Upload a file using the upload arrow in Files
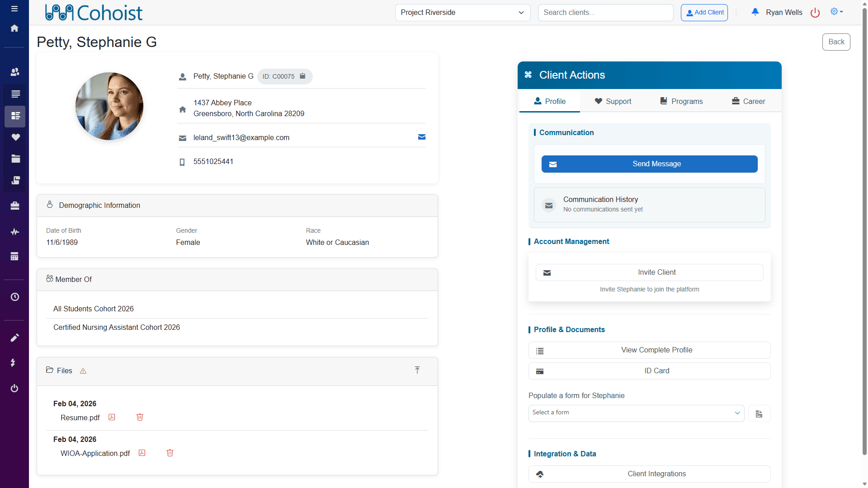Image resolution: width=868 pixels, height=488 pixels. pyautogui.click(x=417, y=370)
